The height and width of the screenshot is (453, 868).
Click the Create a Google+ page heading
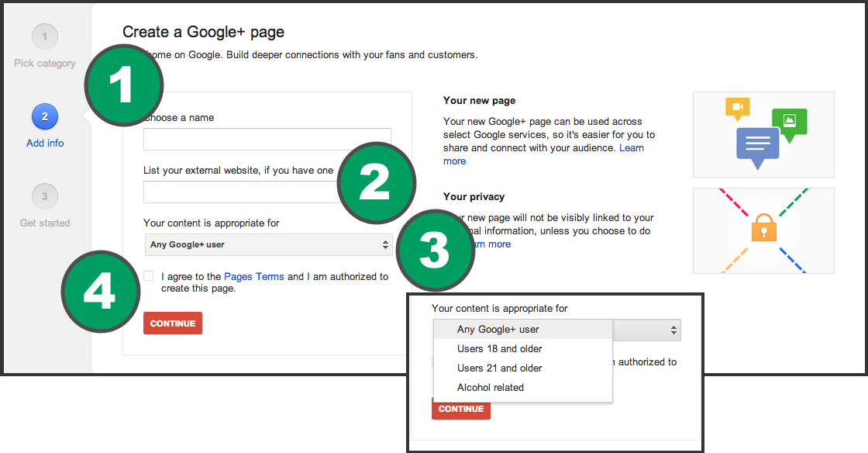click(203, 32)
